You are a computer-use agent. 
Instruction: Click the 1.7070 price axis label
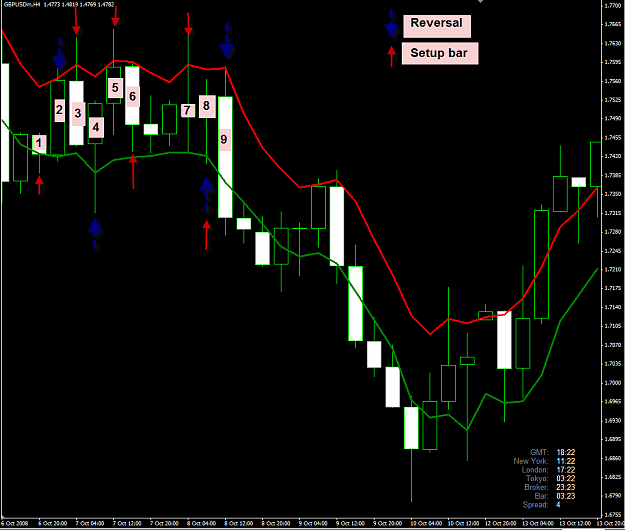(x=613, y=345)
